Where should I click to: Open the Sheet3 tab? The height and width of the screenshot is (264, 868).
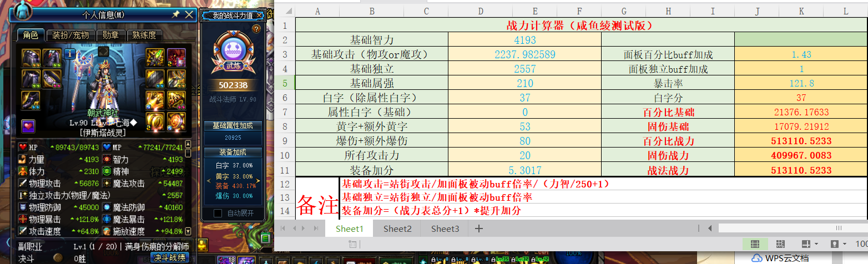[445, 229]
